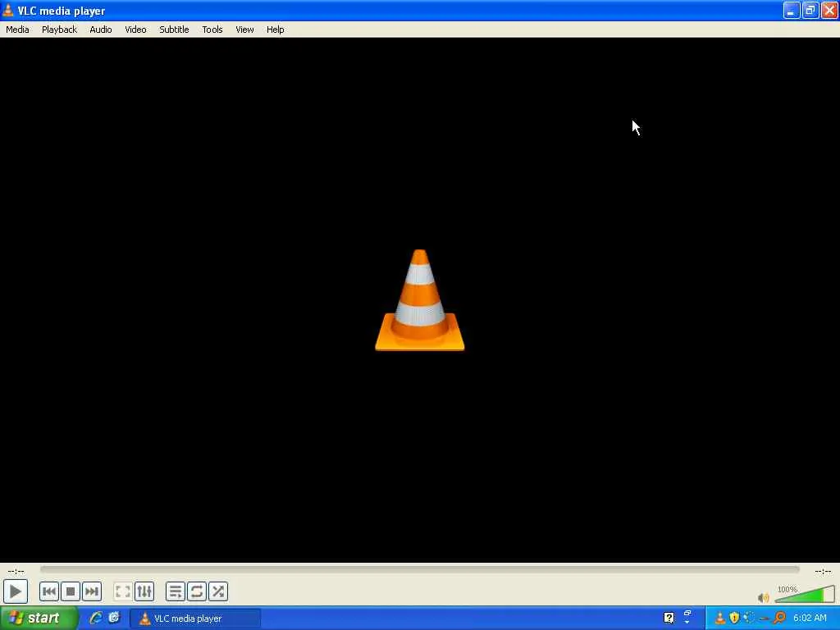
Task: Click the orange magnifier tray icon
Action: pyautogui.click(x=779, y=619)
